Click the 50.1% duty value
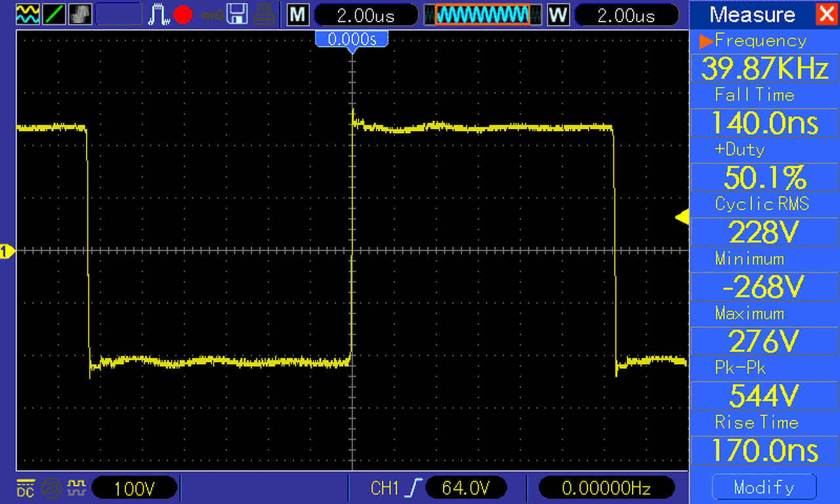 (765, 177)
